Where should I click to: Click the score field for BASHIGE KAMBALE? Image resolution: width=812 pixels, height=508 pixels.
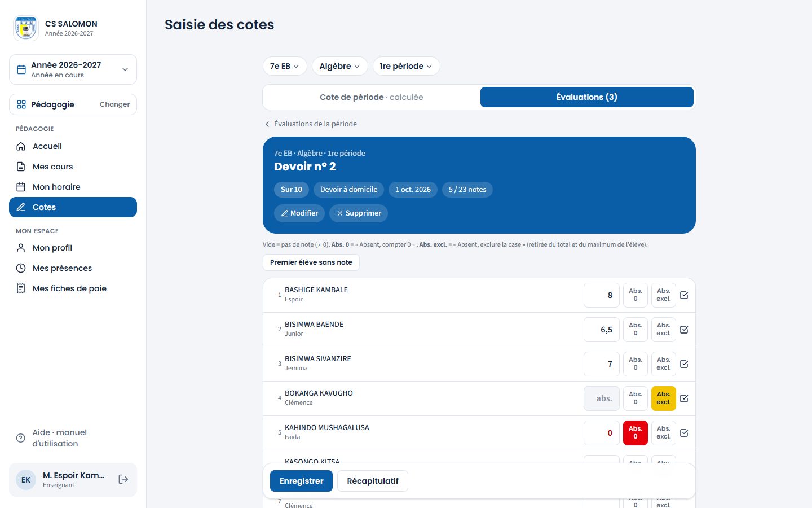click(602, 295)
